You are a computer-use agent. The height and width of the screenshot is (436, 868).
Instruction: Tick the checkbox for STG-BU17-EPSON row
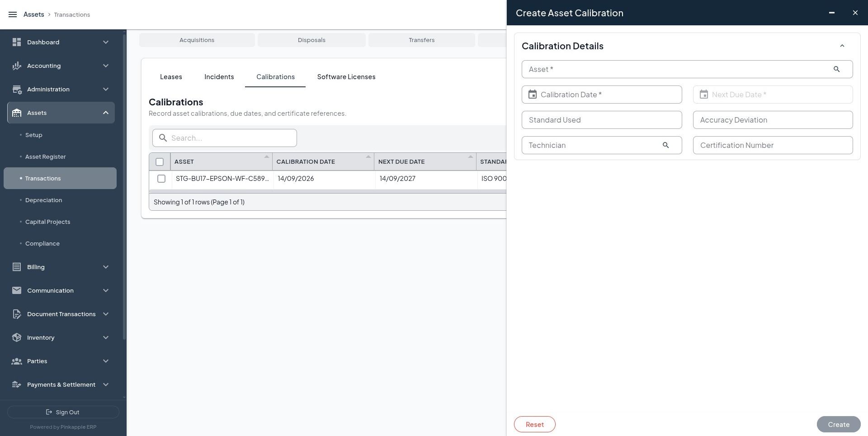[161, 179]
